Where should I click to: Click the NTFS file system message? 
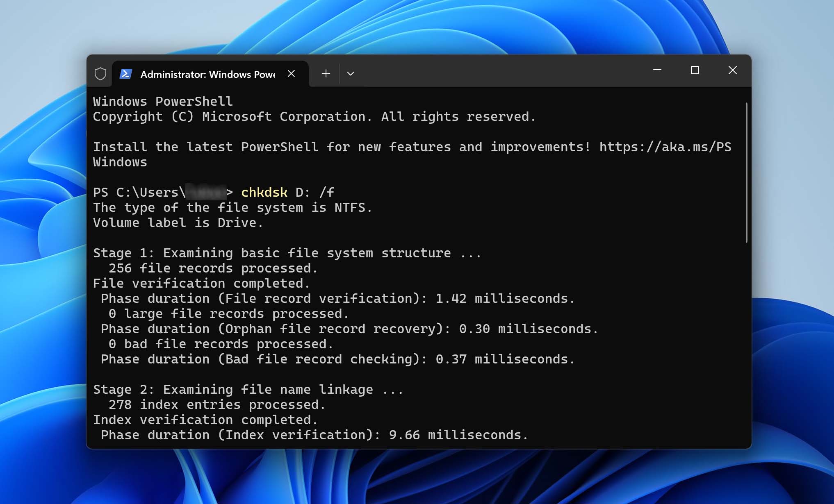click(x=232, y=207)
